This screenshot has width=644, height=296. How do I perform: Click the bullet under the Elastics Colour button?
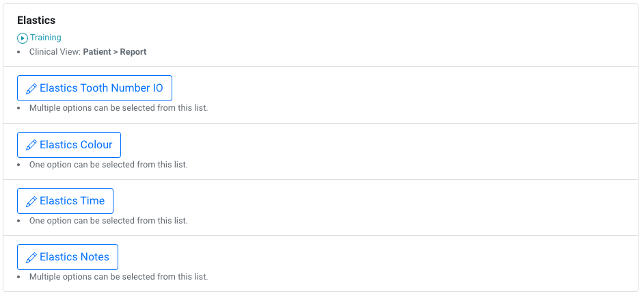(18, 165)
